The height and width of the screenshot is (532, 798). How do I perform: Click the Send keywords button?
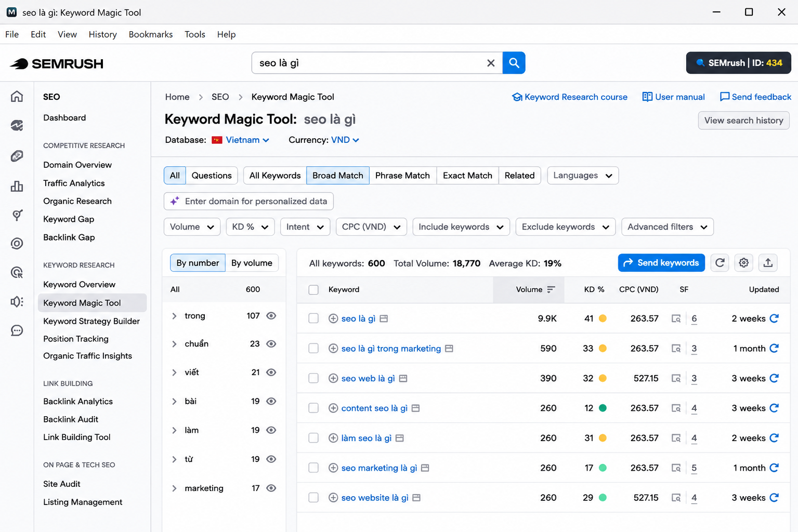pos(661,263)
